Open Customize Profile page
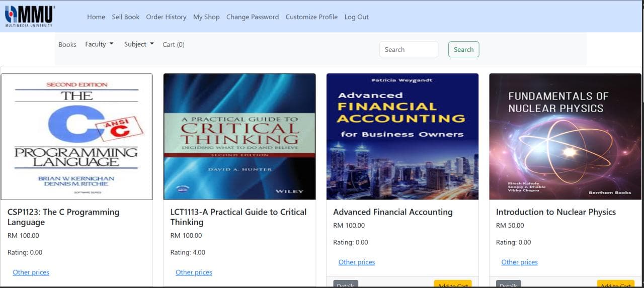Viewport: 644px width, 288px height. pos(311,17)
